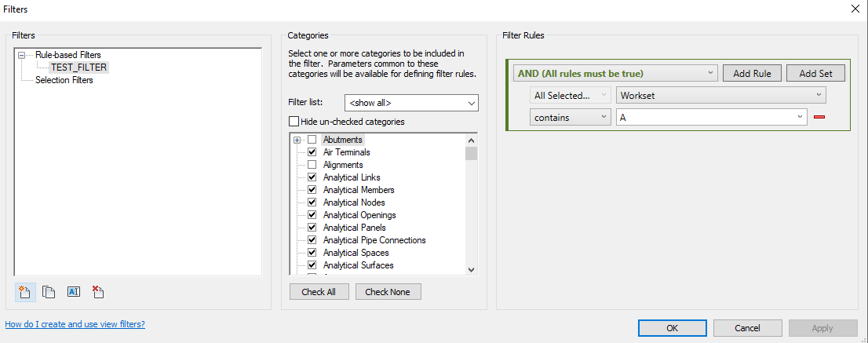
Task: Click the New filter icon
Action: [24, 292]
